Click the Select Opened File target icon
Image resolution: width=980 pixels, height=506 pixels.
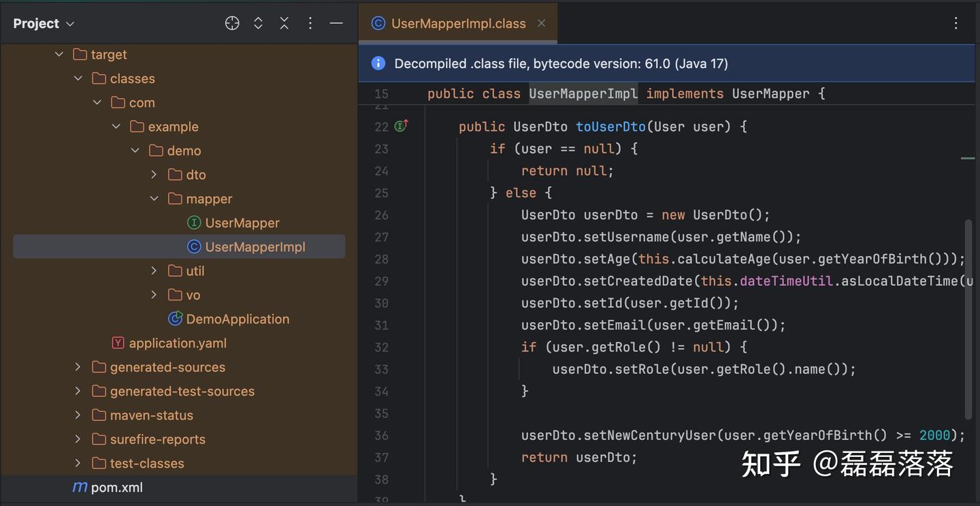[232, 23]
